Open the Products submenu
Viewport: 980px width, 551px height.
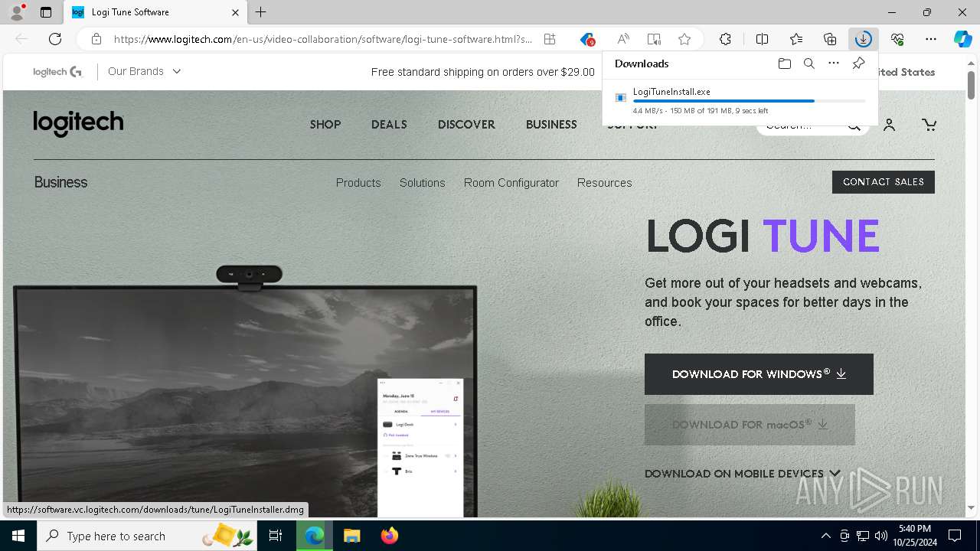[358, 183]
